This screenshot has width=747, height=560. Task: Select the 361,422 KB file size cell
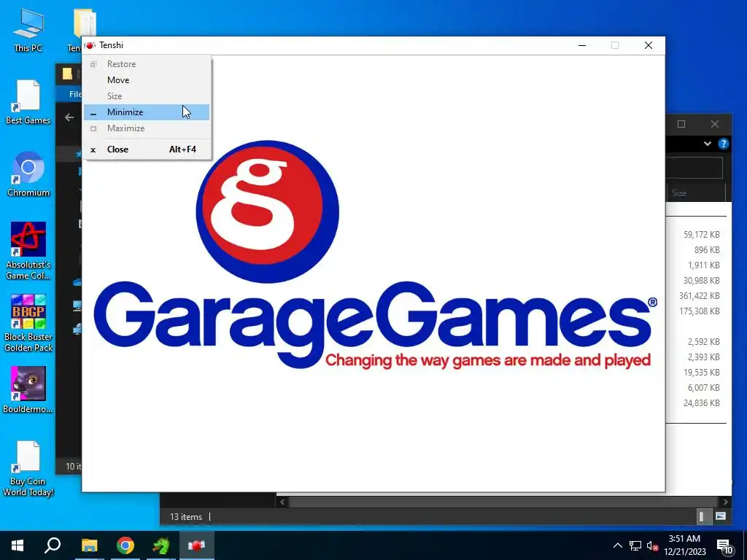pyautogui.click(x=700, y=296)
